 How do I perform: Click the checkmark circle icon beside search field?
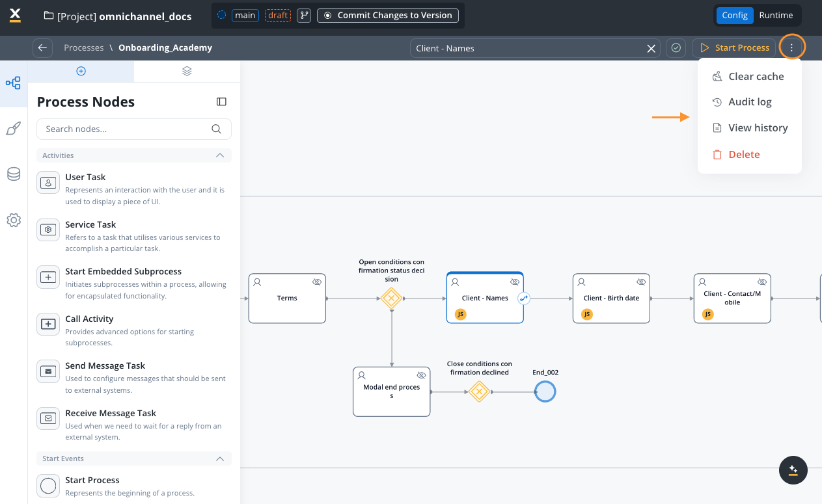pyautogui.click(x=676, y=48)
